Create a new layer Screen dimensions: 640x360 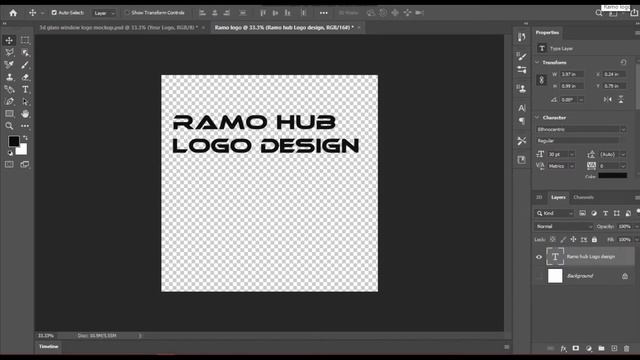point(614,348)
